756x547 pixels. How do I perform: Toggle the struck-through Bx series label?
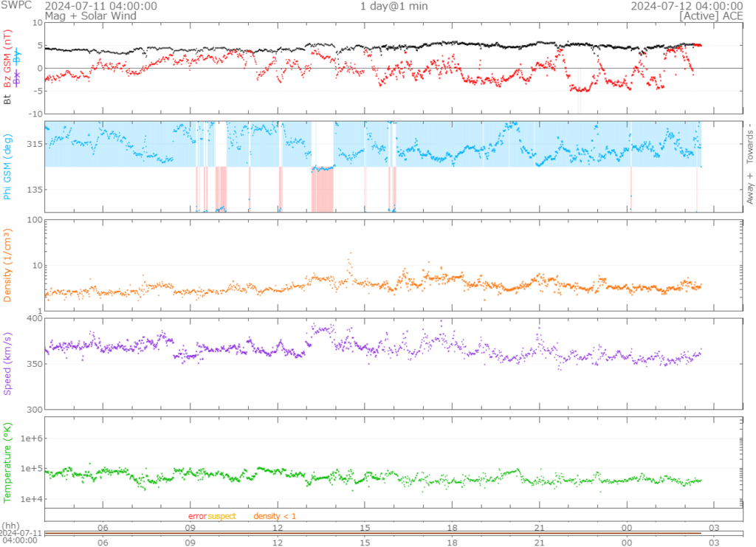click(x=17, y=78)
